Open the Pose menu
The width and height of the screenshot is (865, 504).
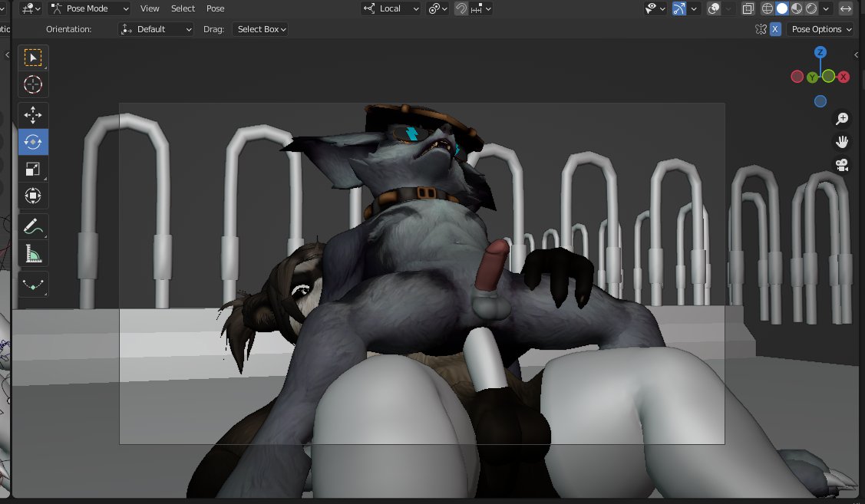pyautogui.click(x=215, y=8)
